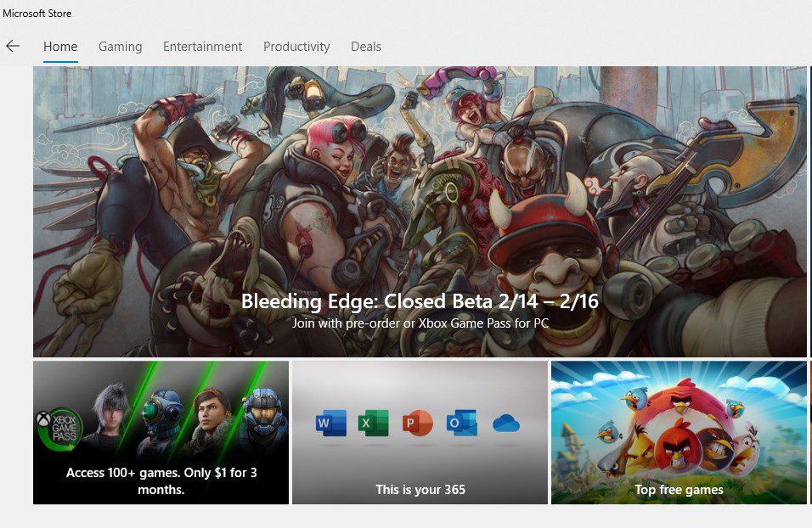Screen dimensions: 812x528
Task: Open the Entertainment tab
Action: pyautogui.click(x=202, y=47)
